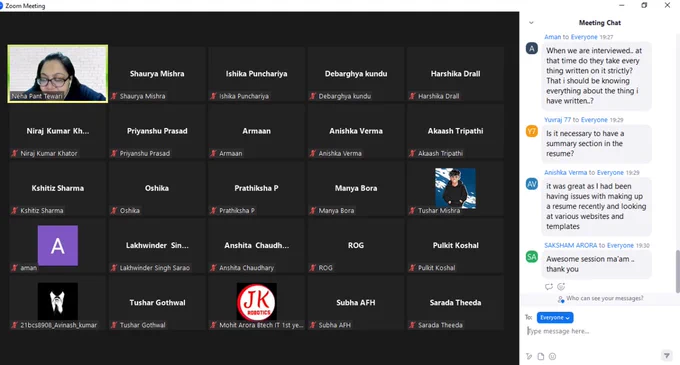
Task: Click muted mic icon on Niraj Kumar Khator tile
Action: 15,153
